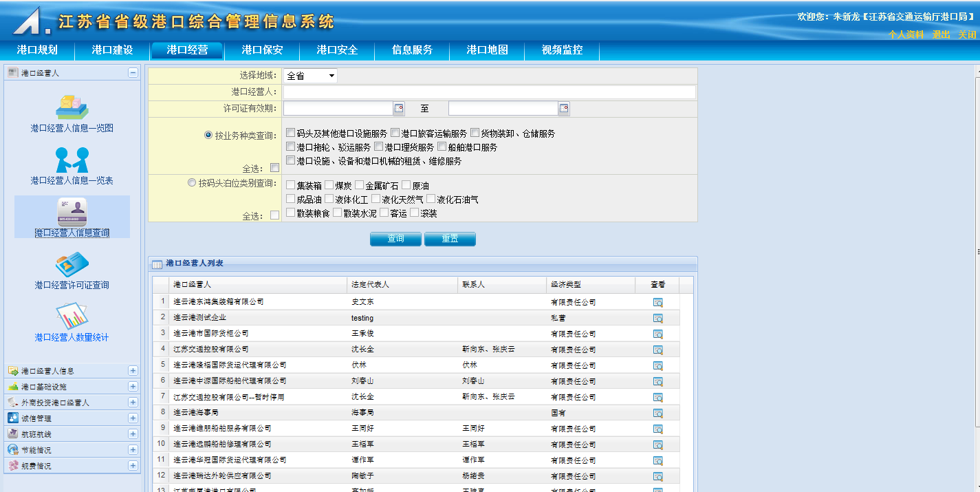This screenshot has height=492, width=980.
Task: Collapse the 港口经营人 sidebar panel
Action: tap(133, 73)
